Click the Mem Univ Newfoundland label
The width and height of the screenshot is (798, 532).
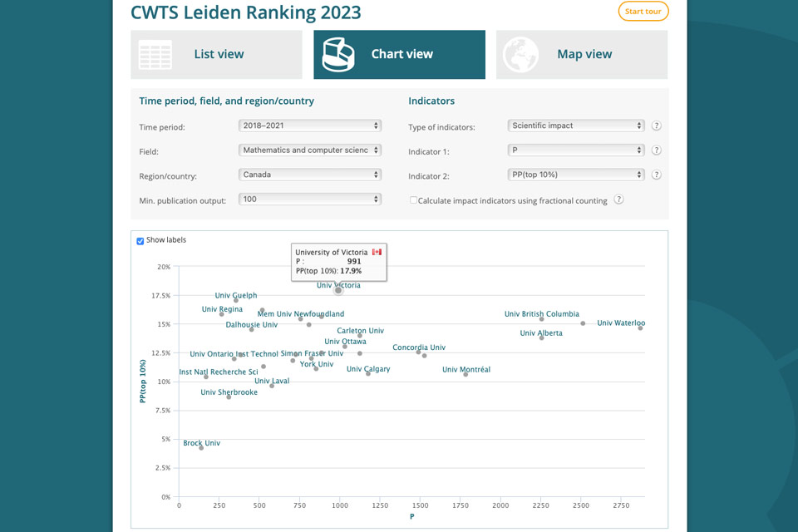pos(301,314)
